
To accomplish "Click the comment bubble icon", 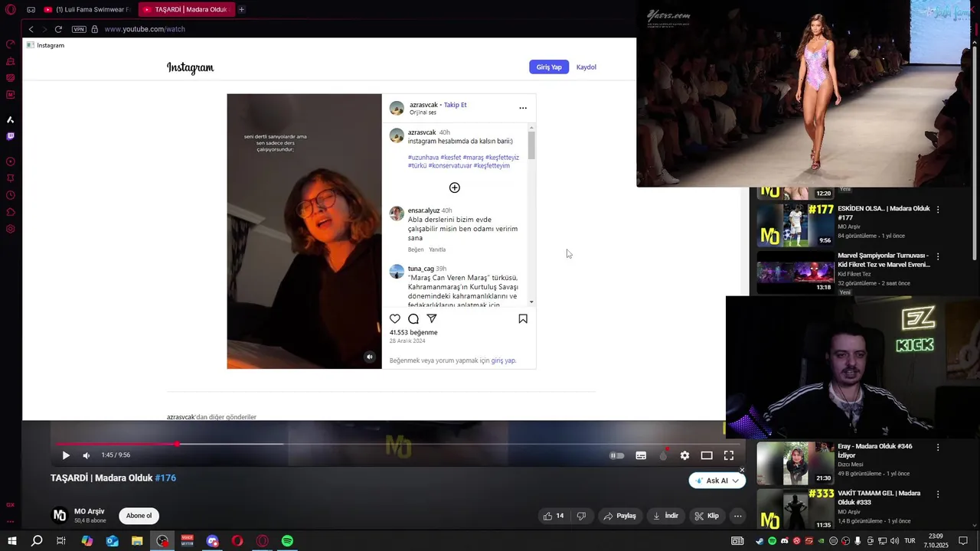I will [x=413, y=318].
